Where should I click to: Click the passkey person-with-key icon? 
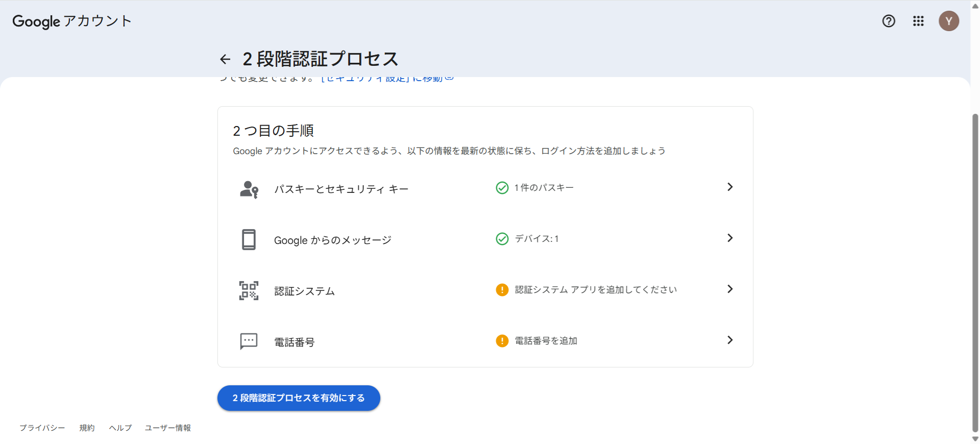249,189
